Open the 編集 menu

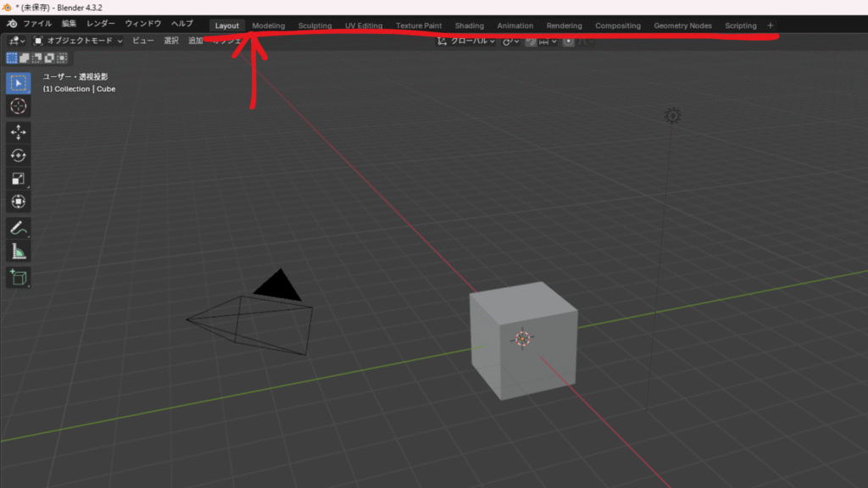(69, 24)
